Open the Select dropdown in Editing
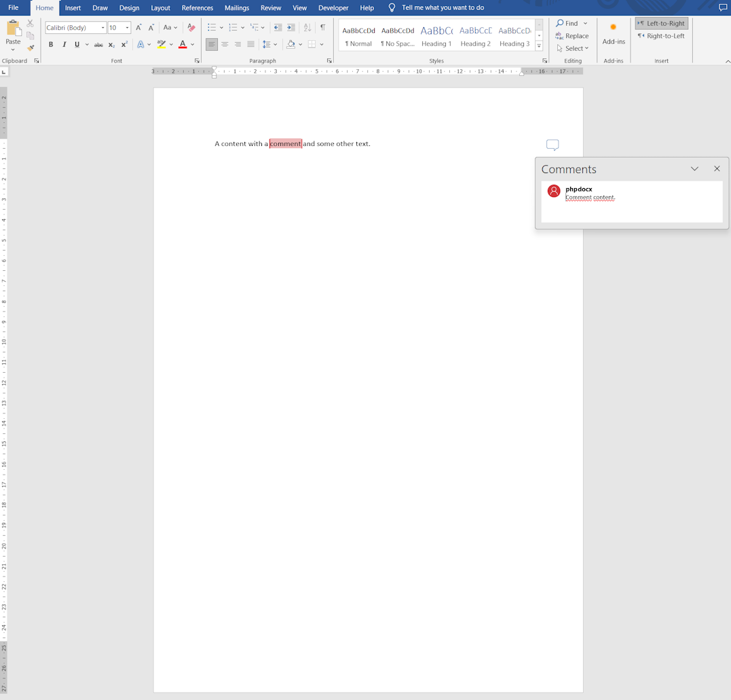The image size is (731, 700). (573, 48)
